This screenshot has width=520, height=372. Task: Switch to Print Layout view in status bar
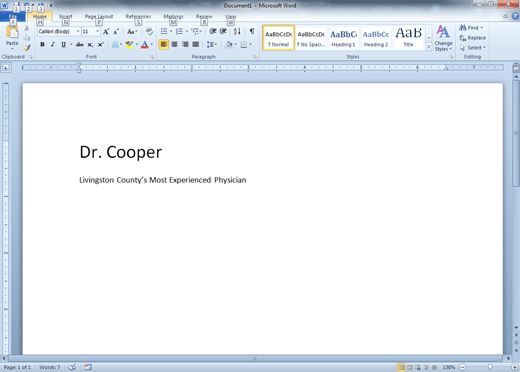401,367
